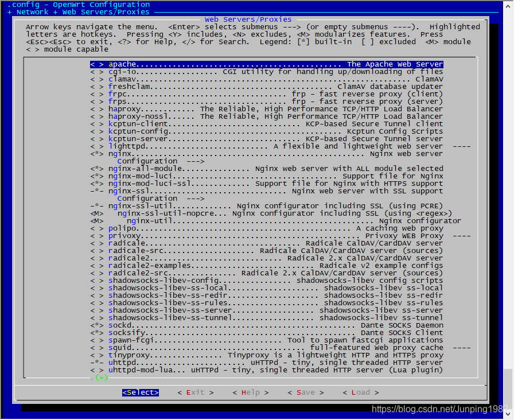Select the nginx-util configurator row
This screenshot has width=514, height=420.
click(x=276, y=221)
